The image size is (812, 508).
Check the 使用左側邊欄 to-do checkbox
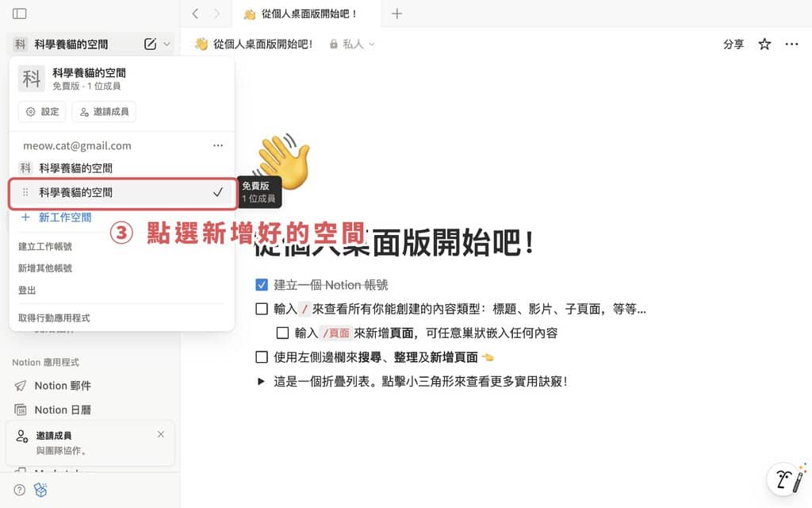click(x=262, y=357)
